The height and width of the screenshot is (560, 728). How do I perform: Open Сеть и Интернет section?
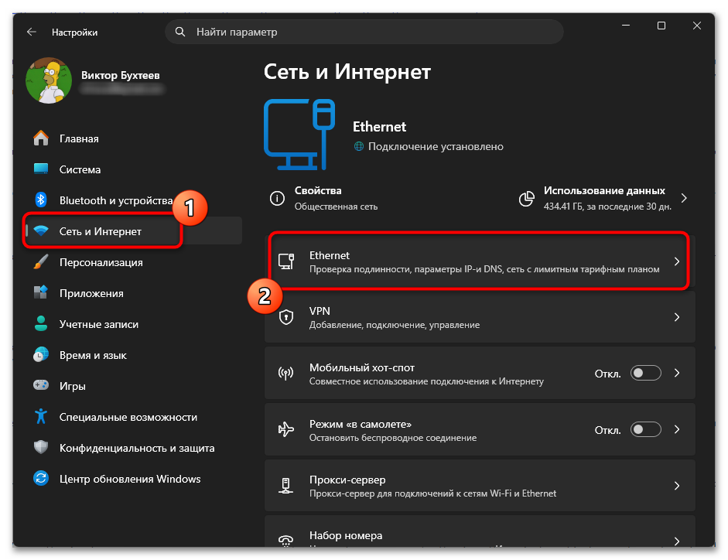134,230
